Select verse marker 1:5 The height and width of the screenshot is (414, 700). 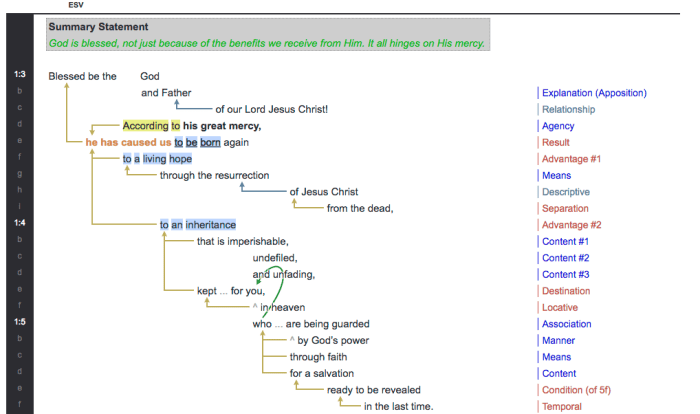(x=20, y=324)
